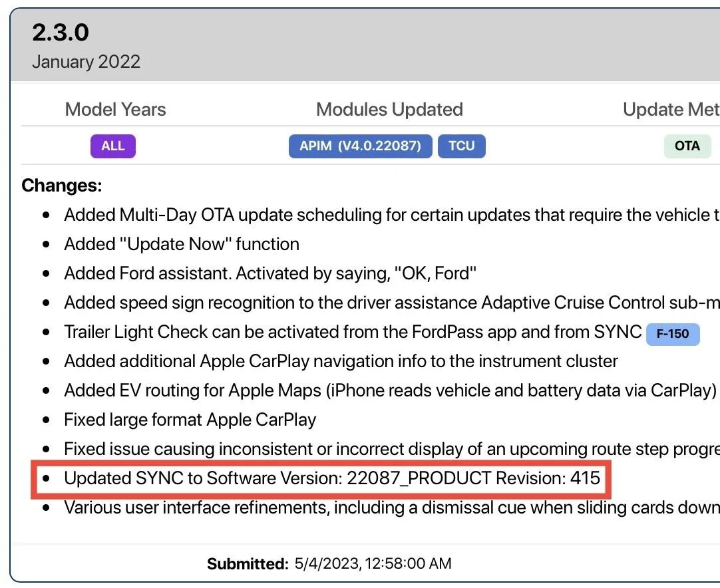Click the purple ALL model years badge
The width and height of the screenshot is (720, 588).
click(x=112, y=146)
